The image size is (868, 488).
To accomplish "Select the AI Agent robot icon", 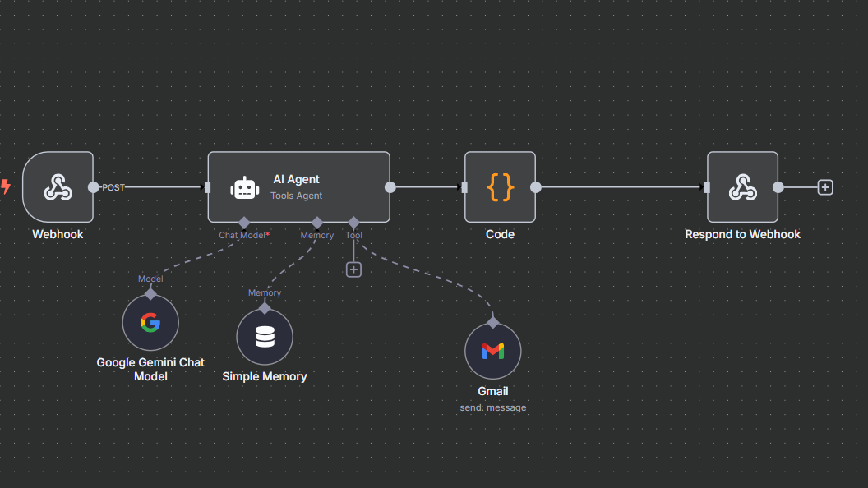I will tap(244, 186).
